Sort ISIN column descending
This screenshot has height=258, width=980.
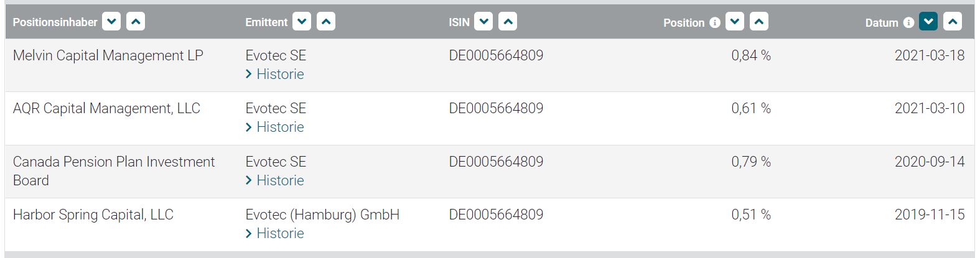[x=483, y=22]
